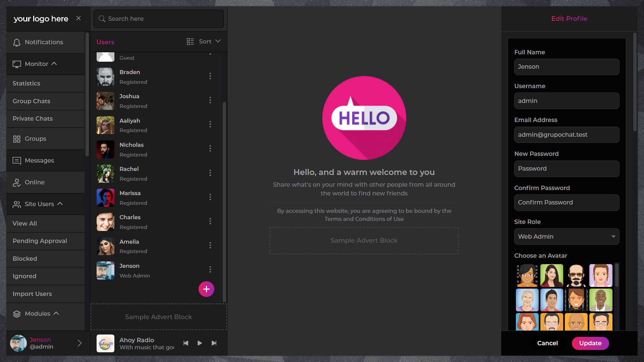Open the Site Role dropdown

point(566,236)
